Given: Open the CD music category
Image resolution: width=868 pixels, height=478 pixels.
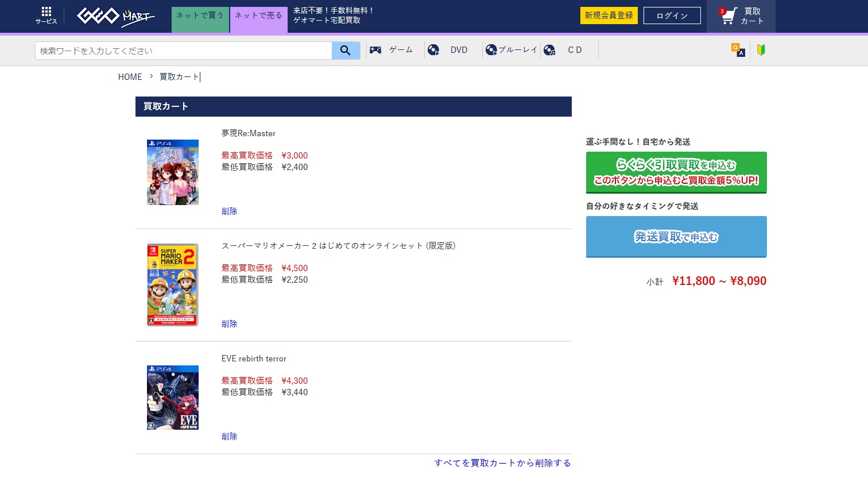Looking at the screenshot, I should (x=563, y=50).
